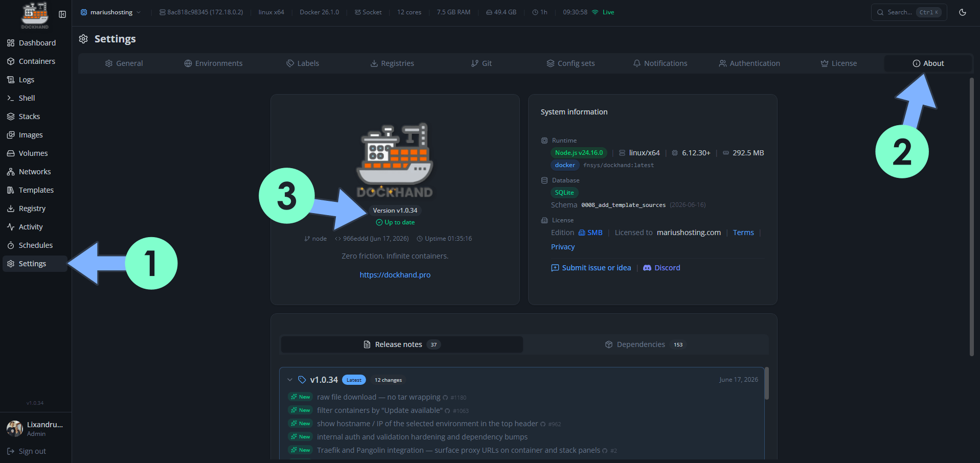Click the release notes list scrollbar
Image resolution: width=980 pixels, height=463 pixels.
coord(766,383)
